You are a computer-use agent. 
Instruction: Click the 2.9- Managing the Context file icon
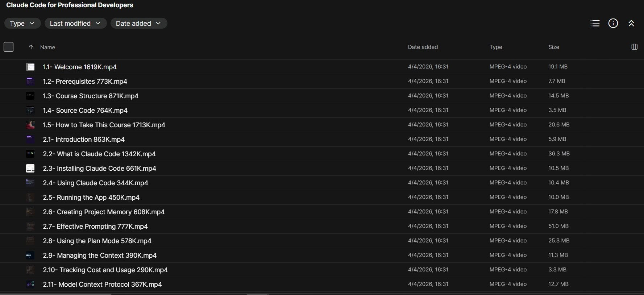point(30,255)
